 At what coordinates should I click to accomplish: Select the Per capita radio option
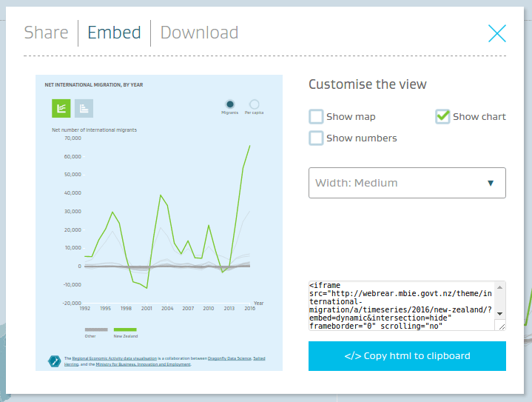pyautogui.click(x=255, y=104)
